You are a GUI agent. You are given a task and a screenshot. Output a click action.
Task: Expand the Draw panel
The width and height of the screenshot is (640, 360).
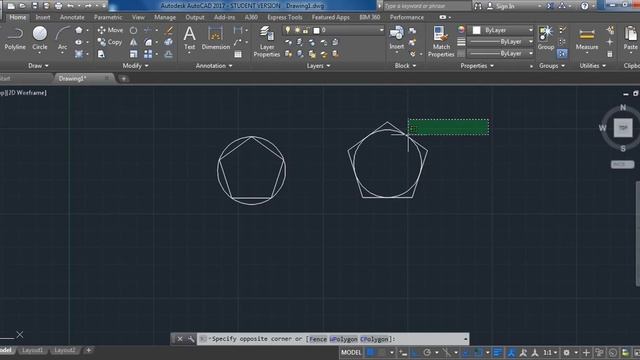[38, 65]
